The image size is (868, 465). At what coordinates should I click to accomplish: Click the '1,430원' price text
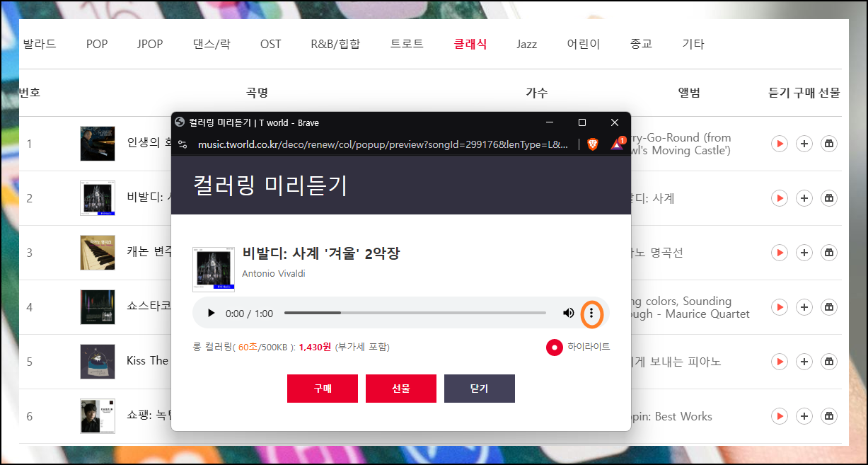pyautogui.click(x=316, y=347)
